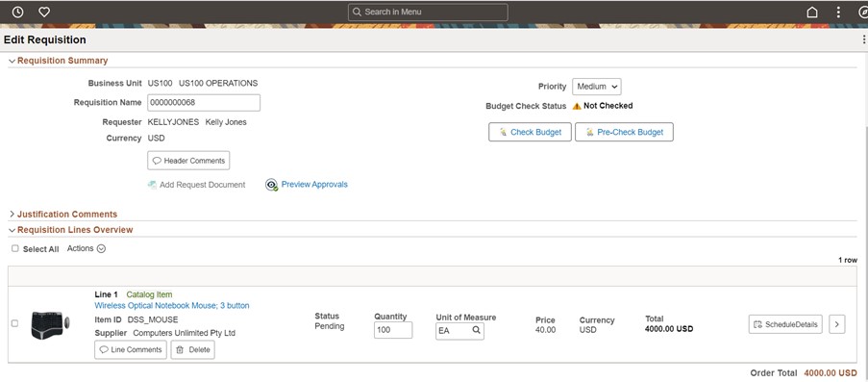This screenshot has height=382, width=868.
Task: Open Header Comments
Action: coord(188,161)
